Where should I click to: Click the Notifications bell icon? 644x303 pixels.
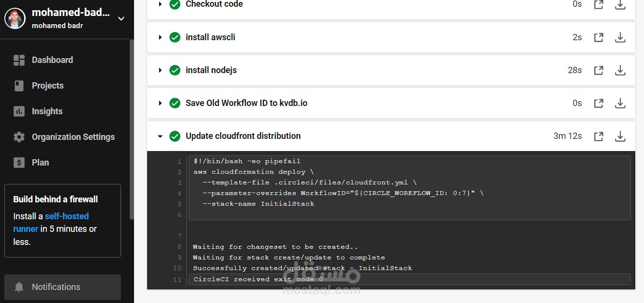pyautogui.click(x=19, y=287)
